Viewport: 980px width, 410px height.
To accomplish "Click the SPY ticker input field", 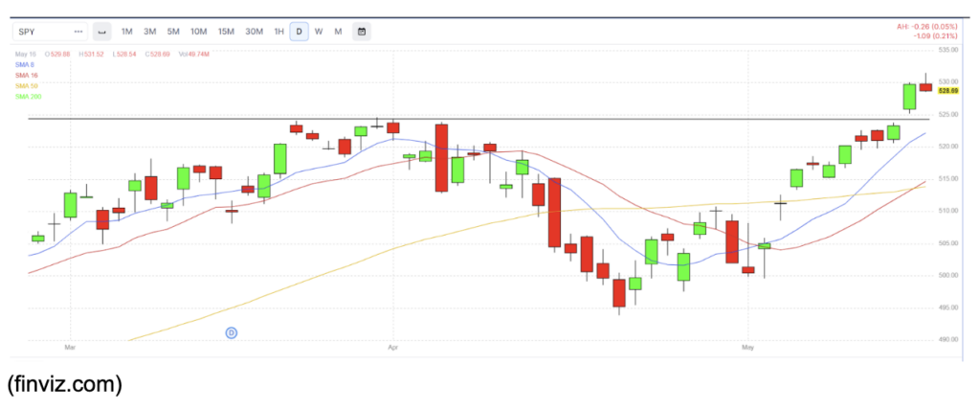I will 50,32.
